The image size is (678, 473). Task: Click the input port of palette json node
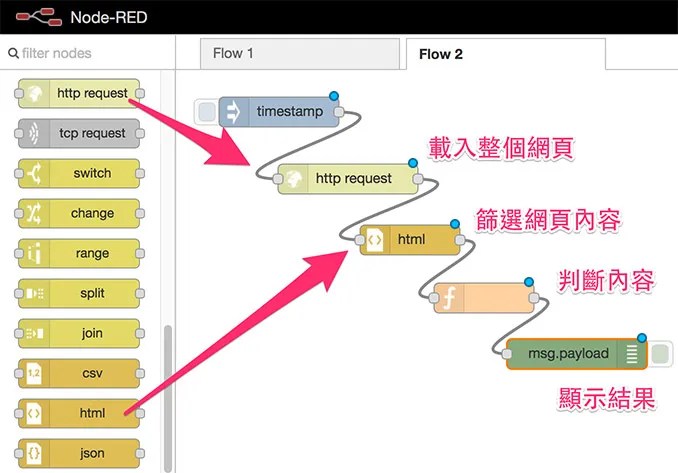[x=19, y=454]
